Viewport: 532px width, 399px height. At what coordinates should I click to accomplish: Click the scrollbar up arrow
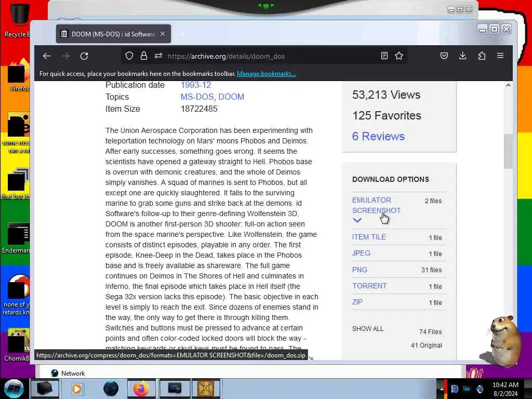(x=508, y=86)
